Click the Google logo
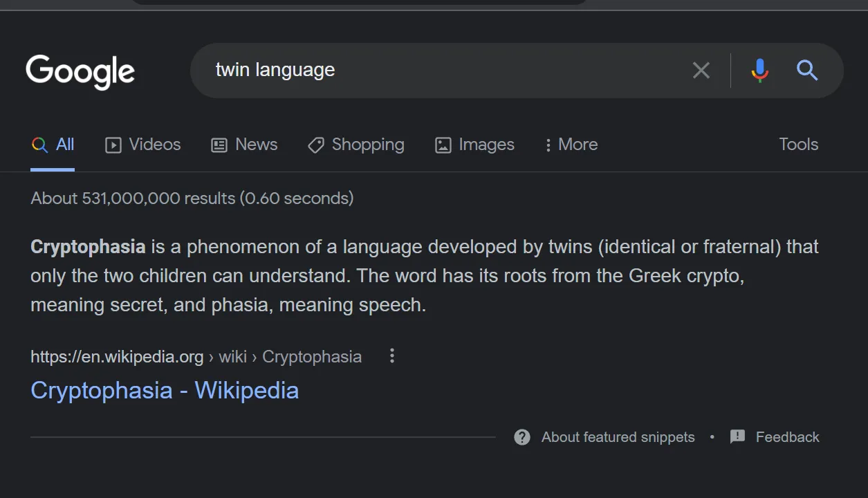Screen dimensions: 868x498 [x=80, y=71]
